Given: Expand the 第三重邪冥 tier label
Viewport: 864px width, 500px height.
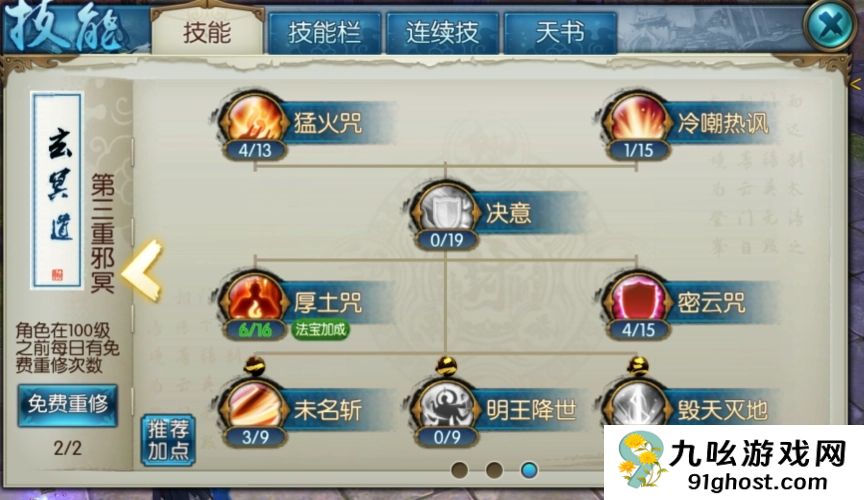Looking at the screenshot, I should tap(102, 233).
